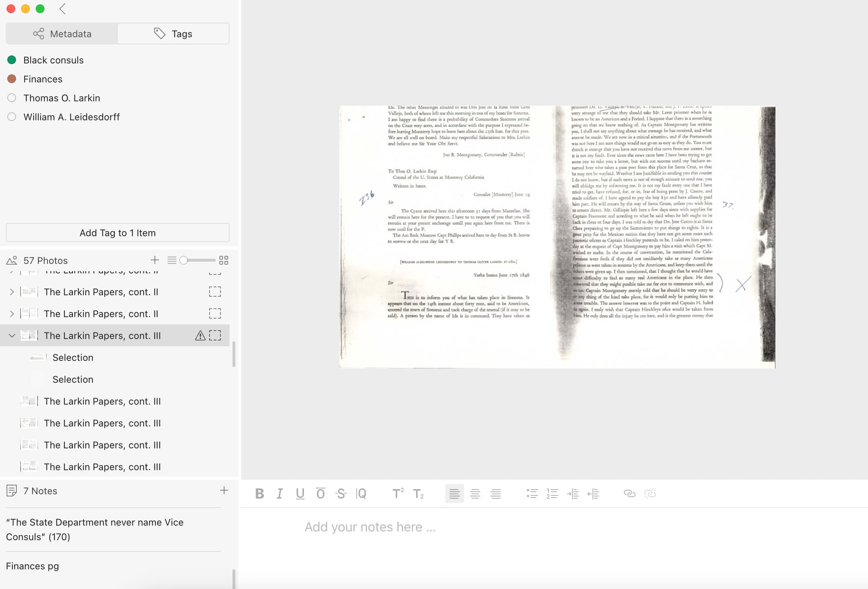Decrease indent

593,494
